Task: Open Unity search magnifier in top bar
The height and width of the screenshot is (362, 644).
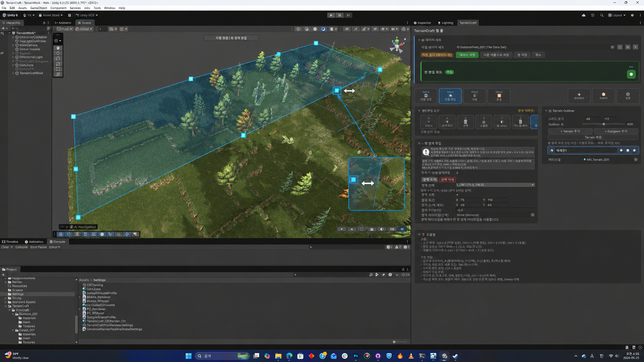Action: tap(602, 15)
